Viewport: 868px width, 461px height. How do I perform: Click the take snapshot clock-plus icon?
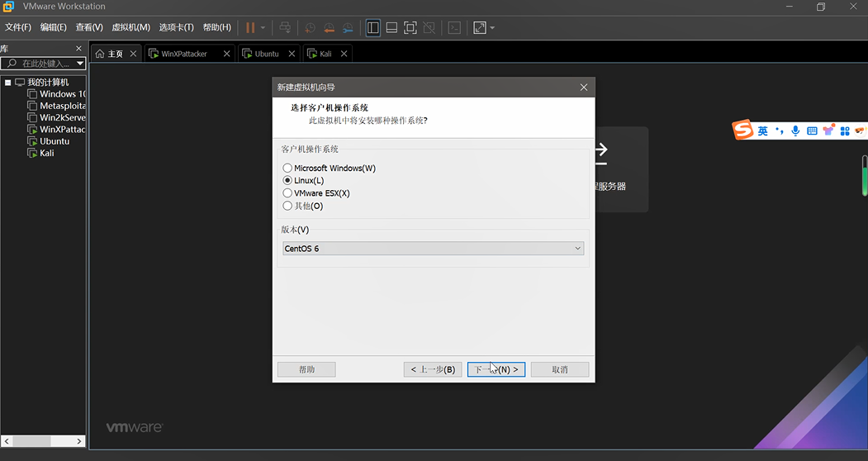(x=310, y=28)
